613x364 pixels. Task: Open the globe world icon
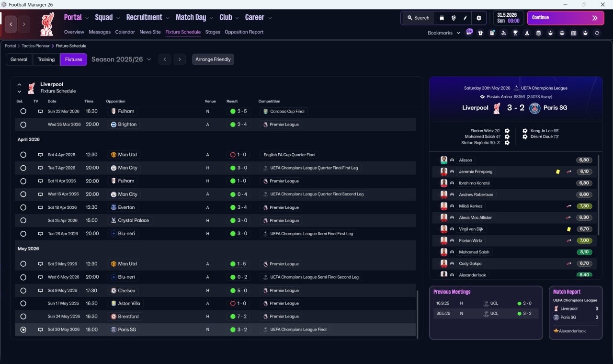click(x=453, y=18)
